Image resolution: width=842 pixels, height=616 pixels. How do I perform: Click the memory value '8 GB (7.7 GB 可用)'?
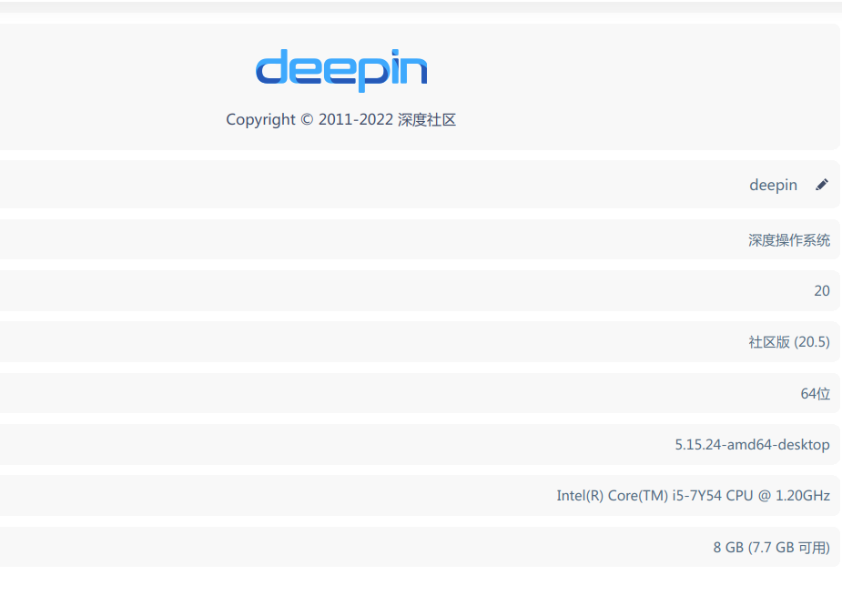pyautogui.click(x=771, y=548)
